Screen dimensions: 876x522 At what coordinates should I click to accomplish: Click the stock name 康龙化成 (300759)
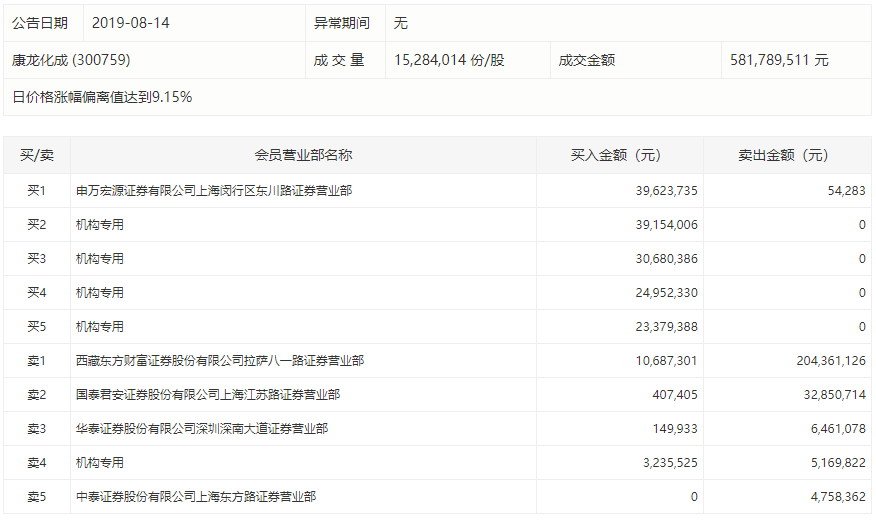[71, 60]
